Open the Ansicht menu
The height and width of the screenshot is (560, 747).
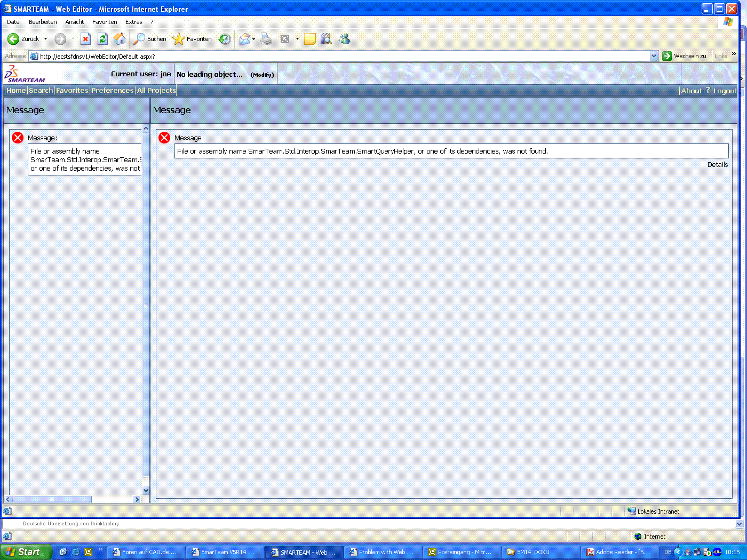click(75, 22)
